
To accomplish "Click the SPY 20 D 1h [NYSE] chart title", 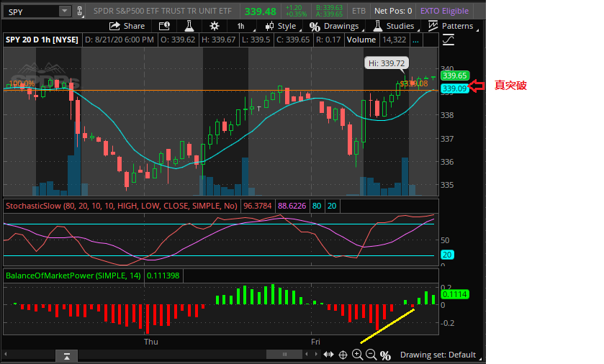I will click(x=42, y=40).
